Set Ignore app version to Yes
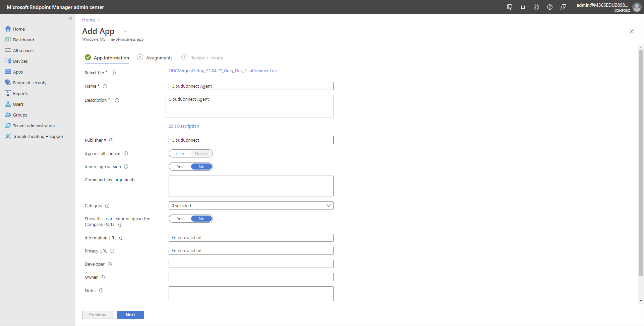644x326 pixels. [x=180, y=167]
